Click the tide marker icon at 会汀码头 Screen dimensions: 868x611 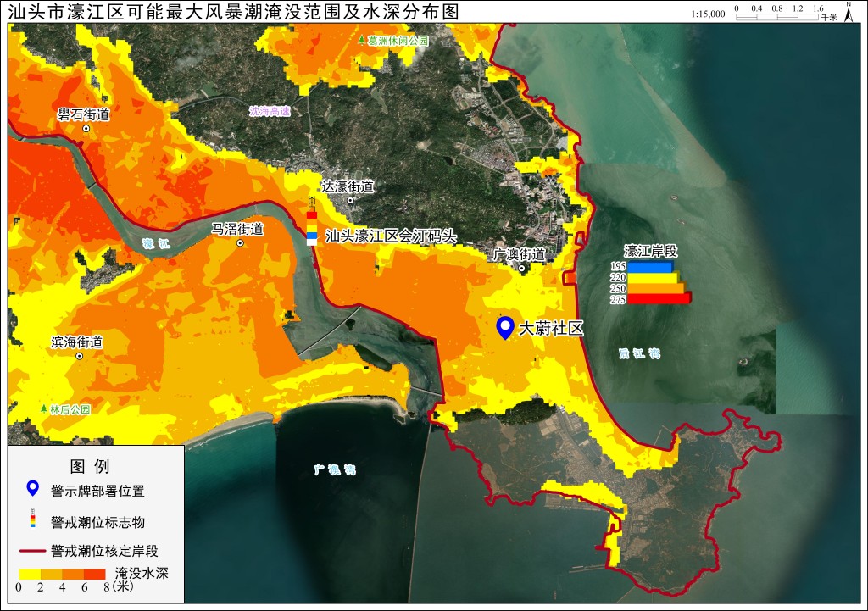[312, 221]
